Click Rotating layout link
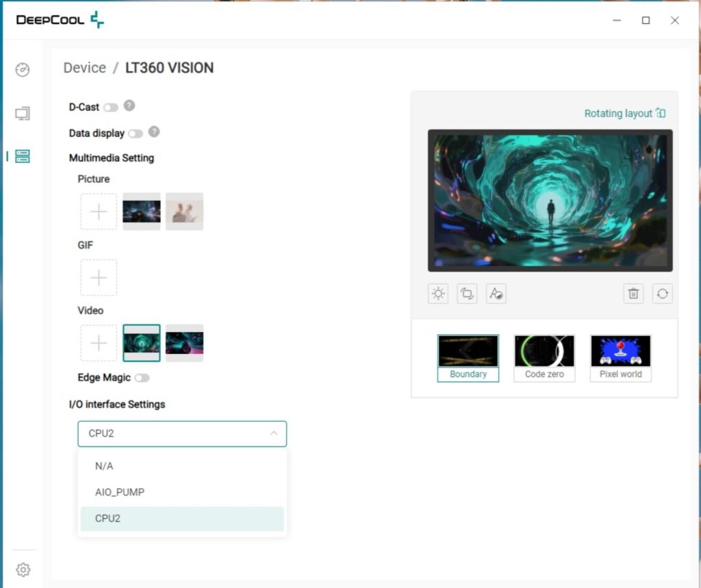701x588 pixels. [625, 114]
